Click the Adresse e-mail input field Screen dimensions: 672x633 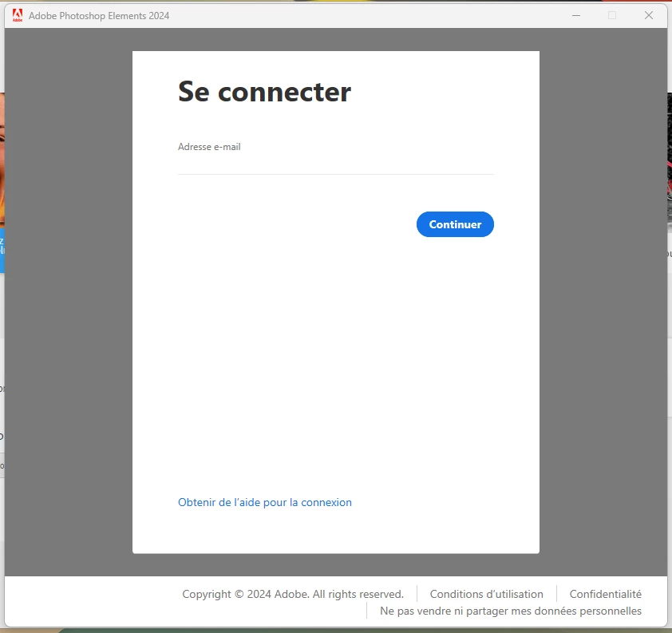tap(335, 164)
